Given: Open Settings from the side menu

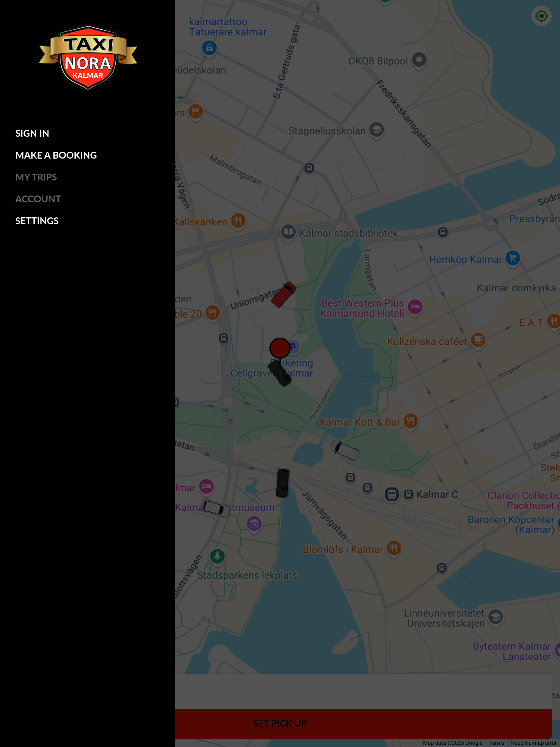Looking at the screenshot, I should 37,221.
